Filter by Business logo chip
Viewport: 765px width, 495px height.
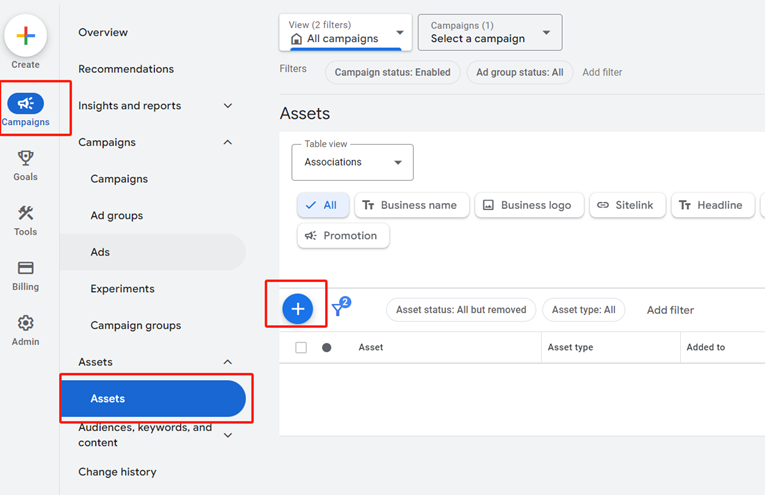point(527,205)
